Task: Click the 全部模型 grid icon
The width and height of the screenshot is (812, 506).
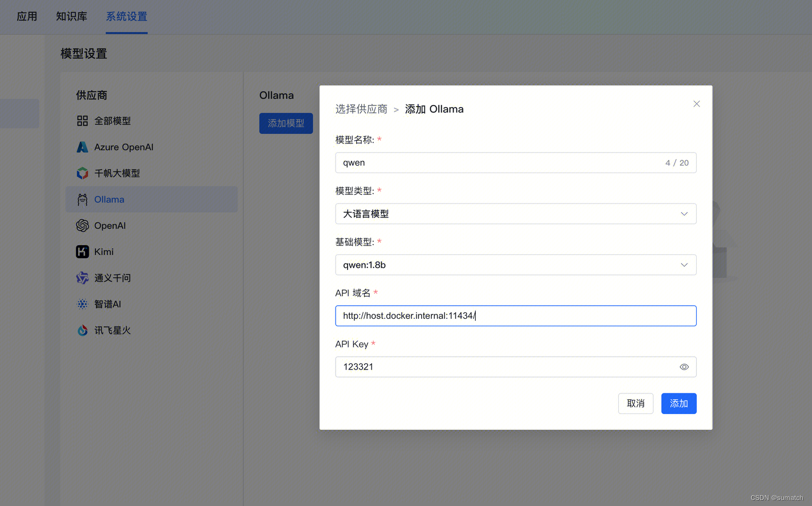Action: pyautogui.click(x=82, y=121)
